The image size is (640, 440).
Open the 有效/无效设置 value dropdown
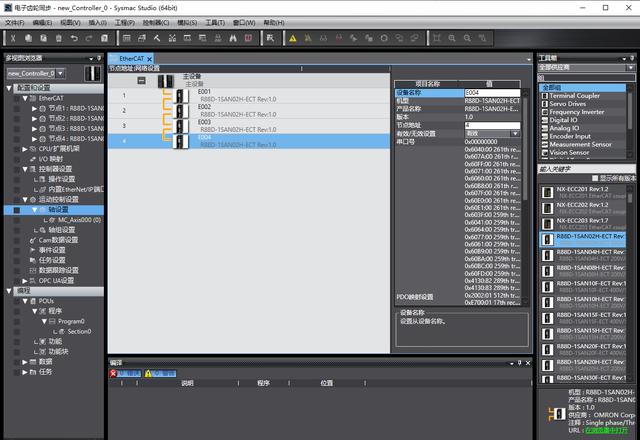(x=516, y=134)
